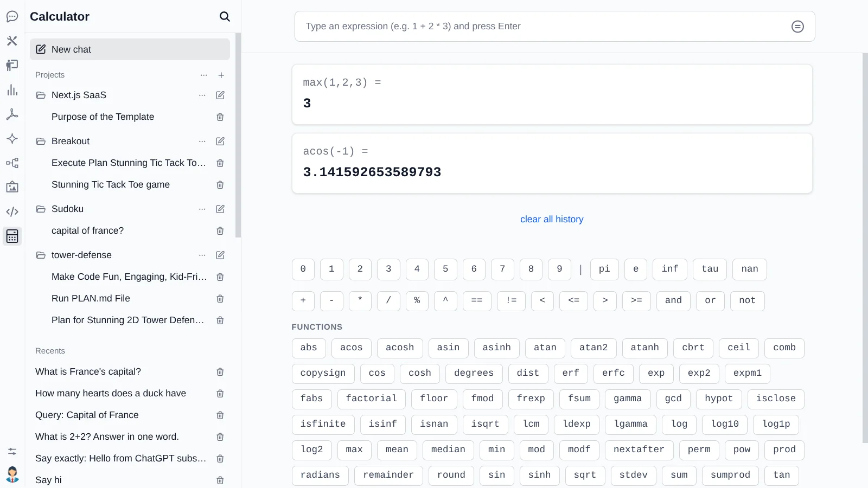
Task: Click new chat icon for Breakout project
Action: pyautogui.click(x=220, y=142)
